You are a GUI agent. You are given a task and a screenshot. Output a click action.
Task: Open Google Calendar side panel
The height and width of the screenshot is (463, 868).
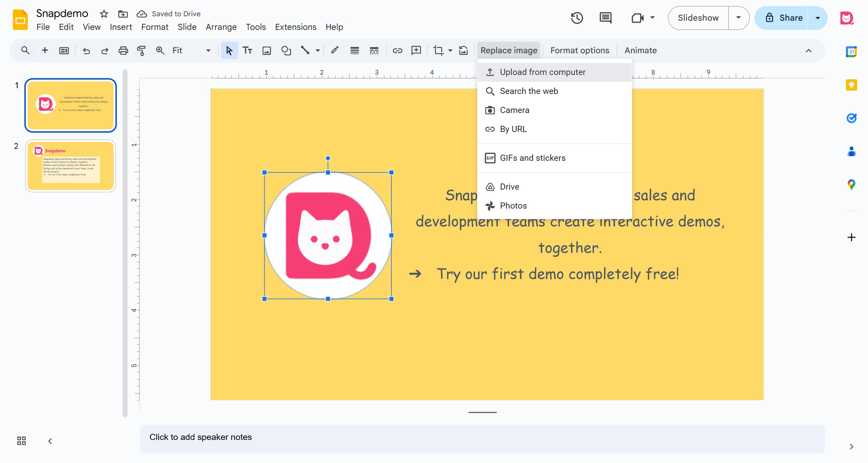[851, 52]
